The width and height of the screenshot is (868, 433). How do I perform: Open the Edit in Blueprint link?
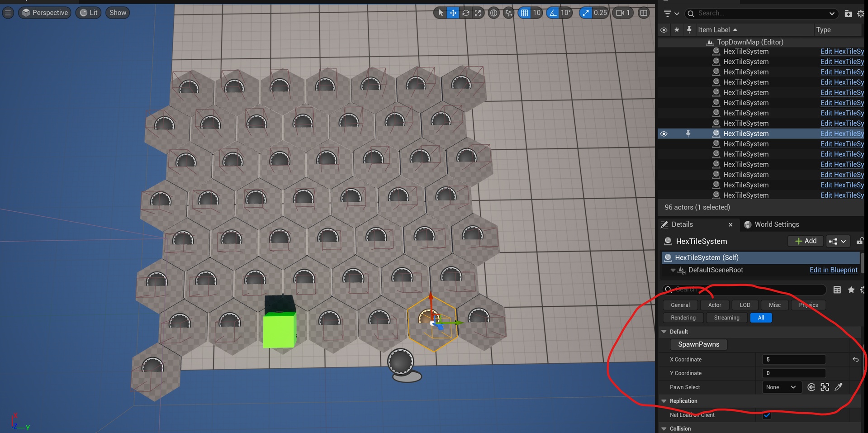pos(833,270)
